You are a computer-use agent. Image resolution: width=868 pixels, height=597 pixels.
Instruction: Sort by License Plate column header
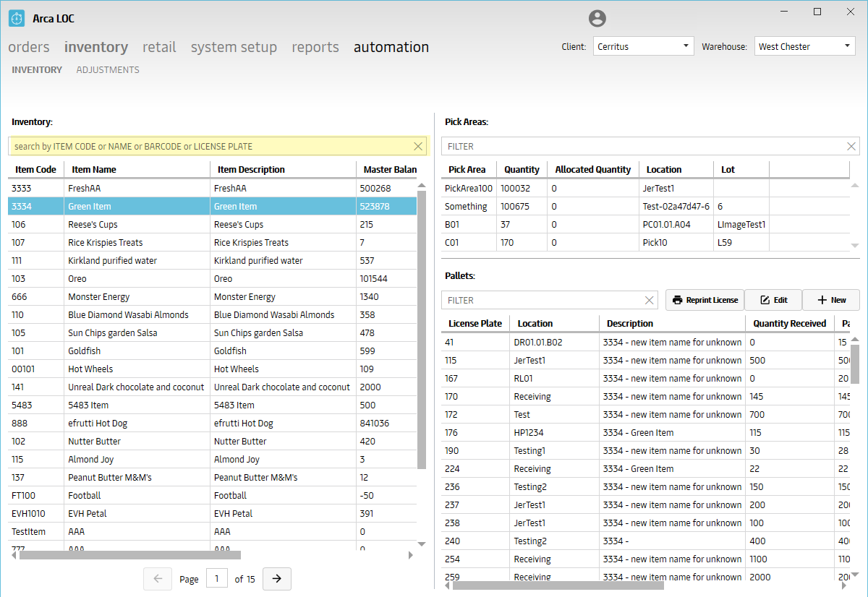[475, 324]
